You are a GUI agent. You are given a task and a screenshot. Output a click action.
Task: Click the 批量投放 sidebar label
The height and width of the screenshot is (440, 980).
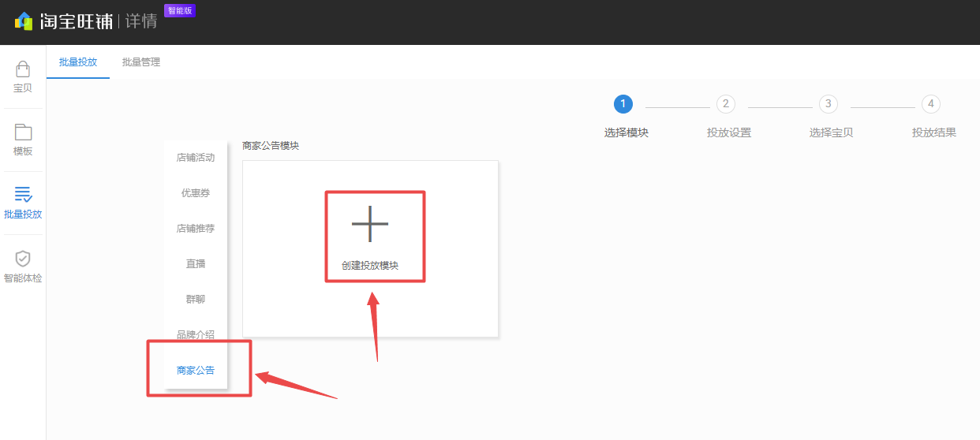[23, 214]
